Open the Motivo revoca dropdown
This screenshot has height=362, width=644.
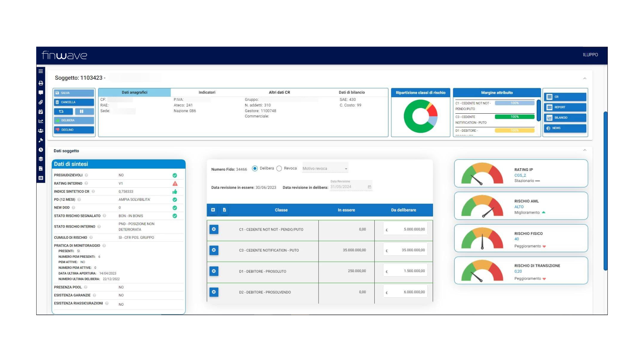click(x=324, y=168)
